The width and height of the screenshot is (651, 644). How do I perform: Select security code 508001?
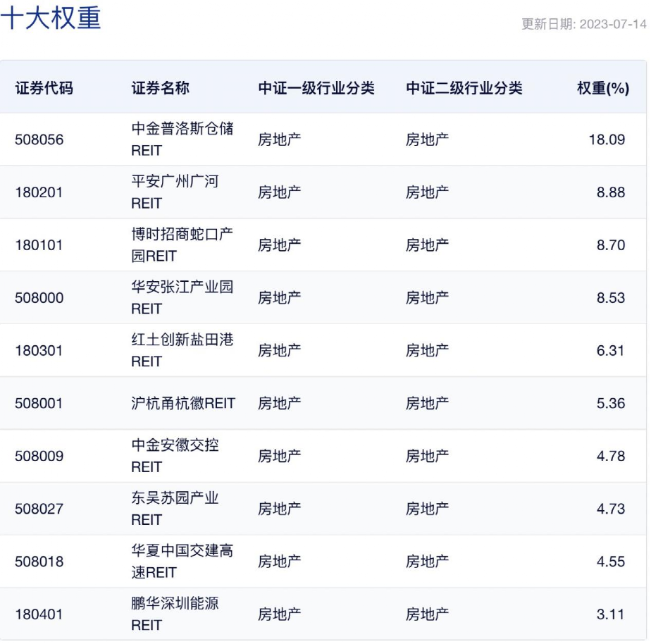pos(39,403)
